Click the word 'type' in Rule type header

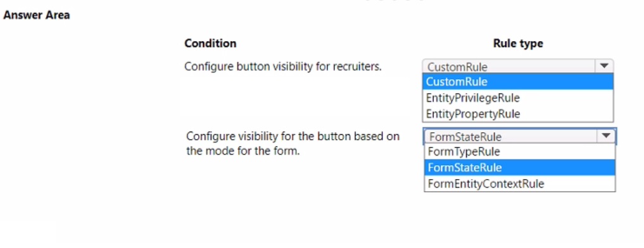[532, 44]
